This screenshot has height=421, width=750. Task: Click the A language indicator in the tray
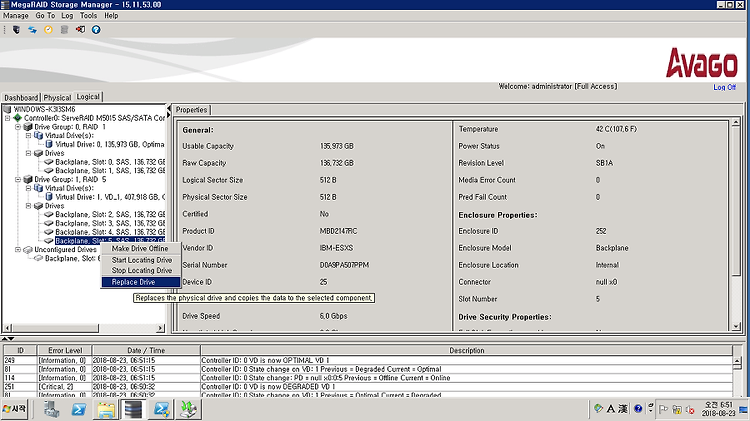611,409
